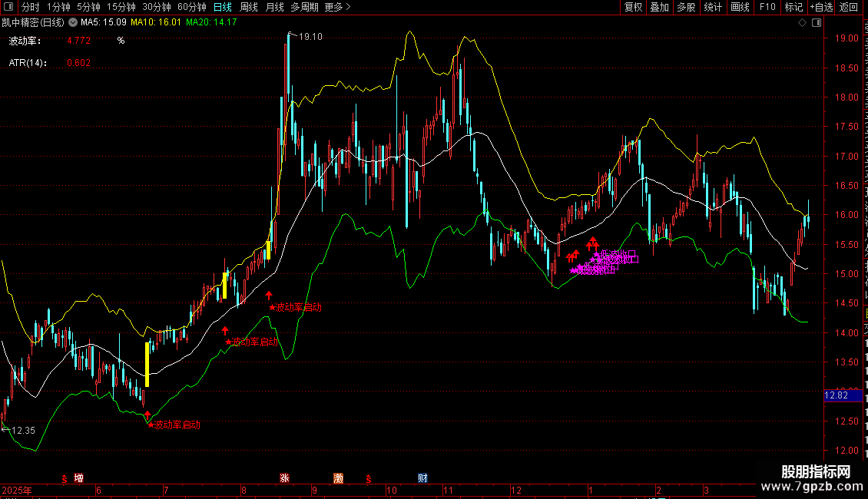
Task: Click the ATR(14) value 0.602
Action: [78, 63]
